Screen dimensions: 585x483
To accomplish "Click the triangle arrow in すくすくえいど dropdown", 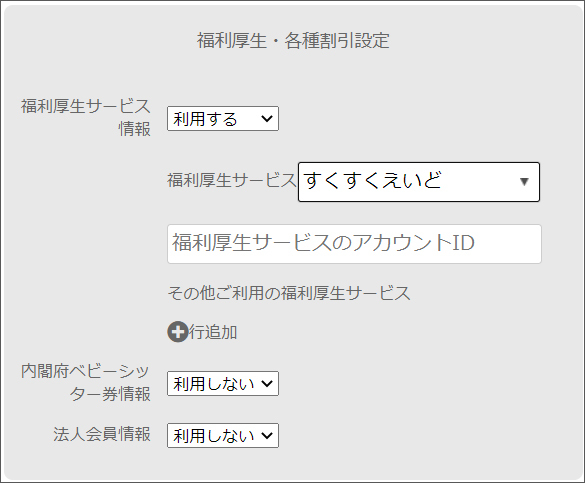I will tap(524, 182).
